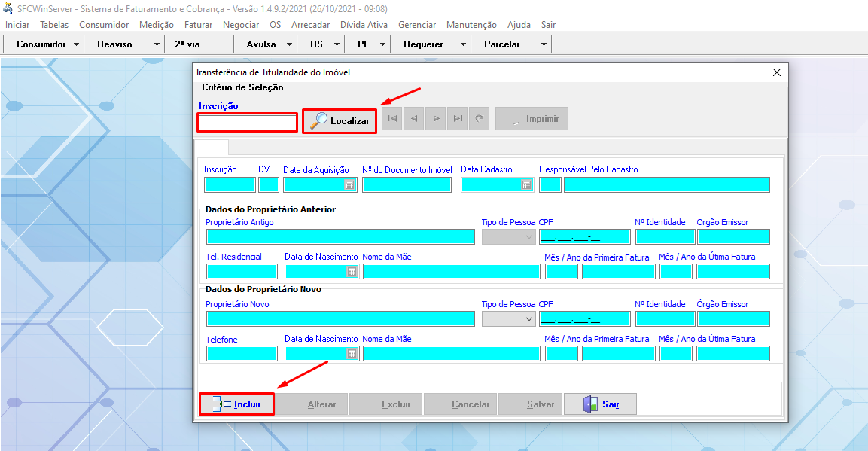Expand Tipo de Pessoa dropdown for Proprietário Novo
Image resolution: width=868 pixels, height=451 pixels.
(x=528, y=319)
